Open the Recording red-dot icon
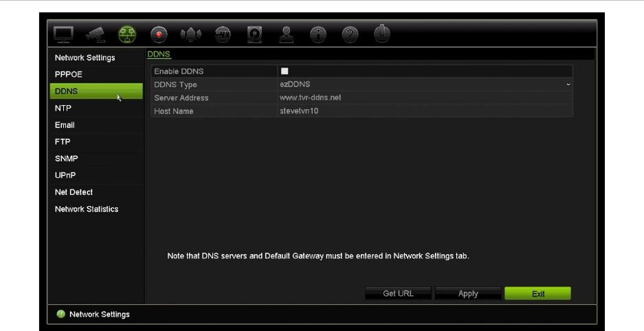The height and width of the screenshot is (331, 644). 159,34
